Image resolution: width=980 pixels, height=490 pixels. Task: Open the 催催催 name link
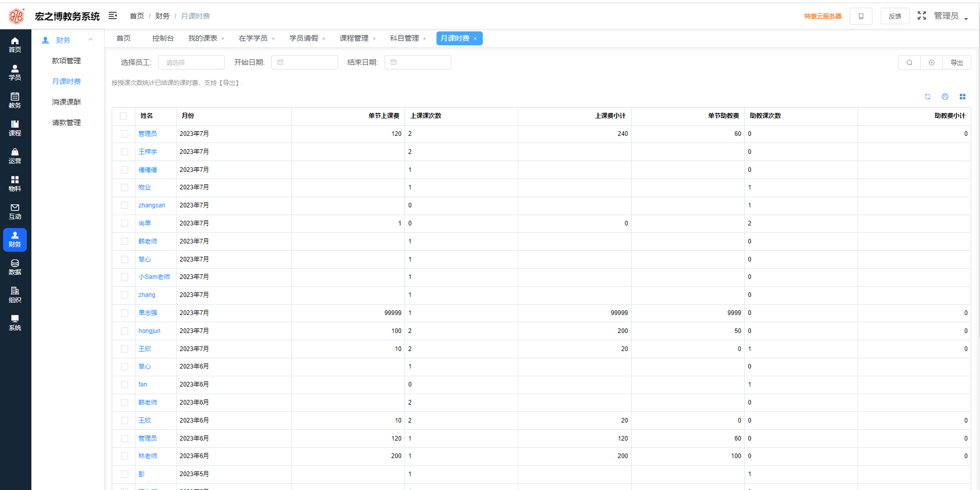pos(148,170)
